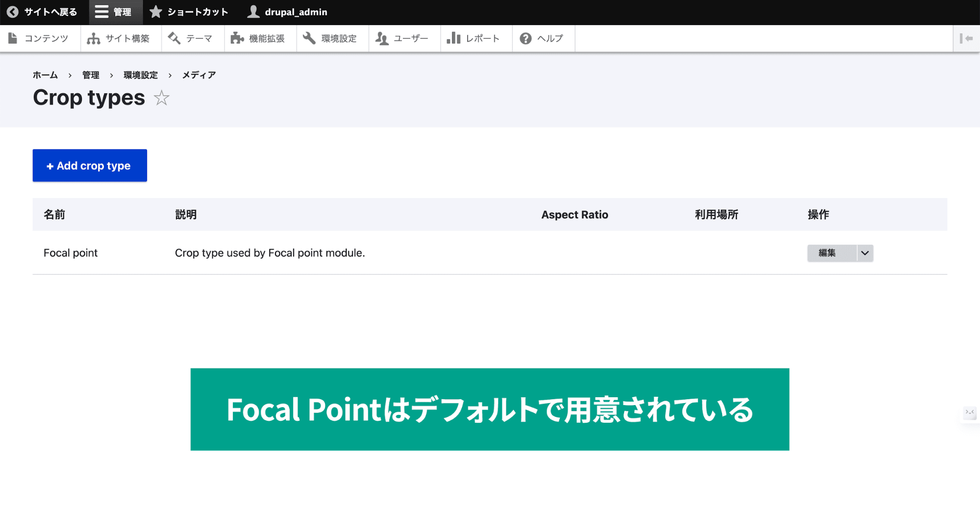The image size is (980, 511).
Task: Click the Focal point name cell
Action: pyautogui.click(x=71, y=253)
